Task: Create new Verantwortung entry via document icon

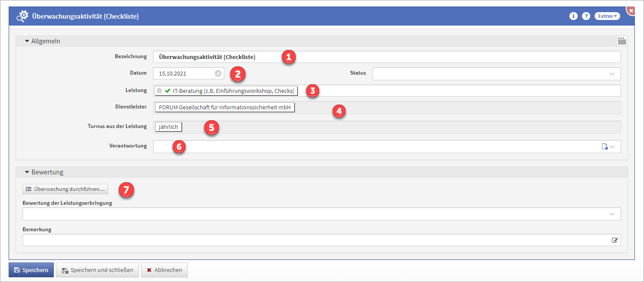Action: click(605, 147)
